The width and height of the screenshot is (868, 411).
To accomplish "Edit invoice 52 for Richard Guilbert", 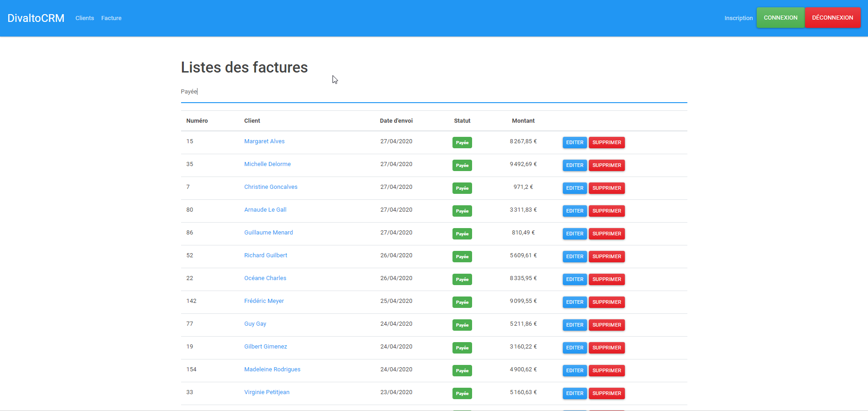I will (575, 256).
